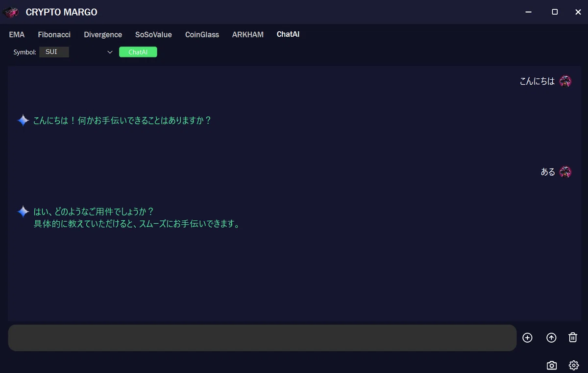The image size is (588, 373).
Task: Open settings via the gear icon
Action: click(574, 365)
